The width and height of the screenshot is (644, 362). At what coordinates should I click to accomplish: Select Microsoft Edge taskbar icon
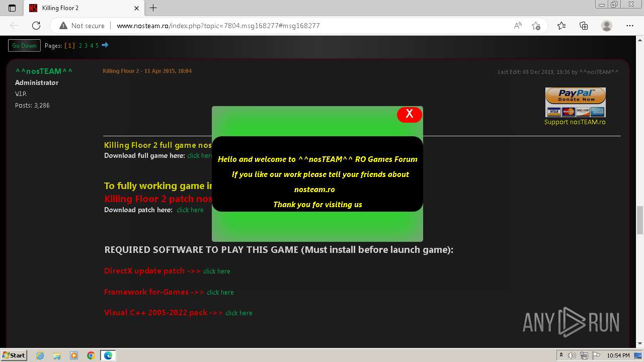tap(108, 355)
